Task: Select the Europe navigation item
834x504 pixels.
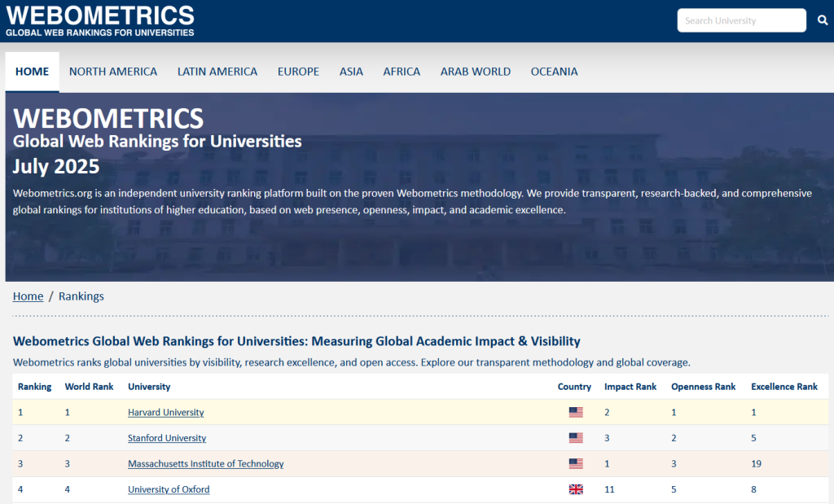Action: (x=298, y=72)
